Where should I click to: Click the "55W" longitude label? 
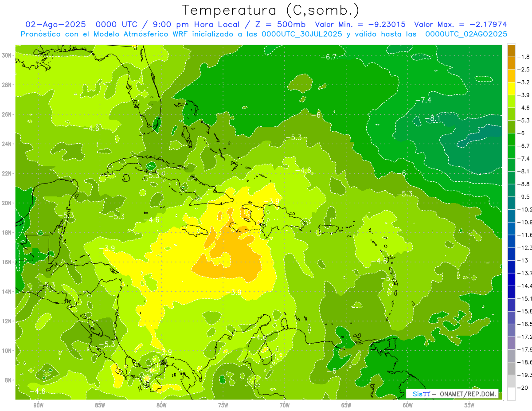pyautogui.click(x=469, y=405)
